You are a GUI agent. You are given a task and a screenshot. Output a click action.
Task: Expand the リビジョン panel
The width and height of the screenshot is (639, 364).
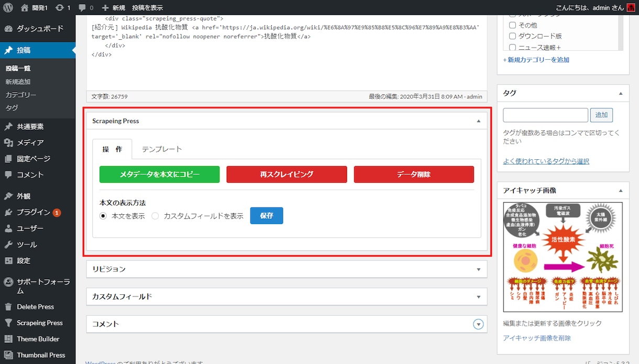(478, 269)
